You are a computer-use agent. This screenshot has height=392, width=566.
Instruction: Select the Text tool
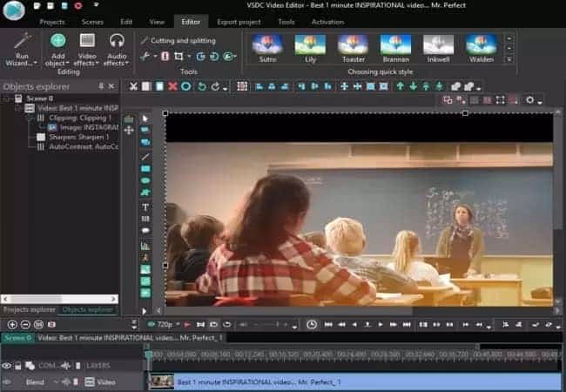click(145, 206)
